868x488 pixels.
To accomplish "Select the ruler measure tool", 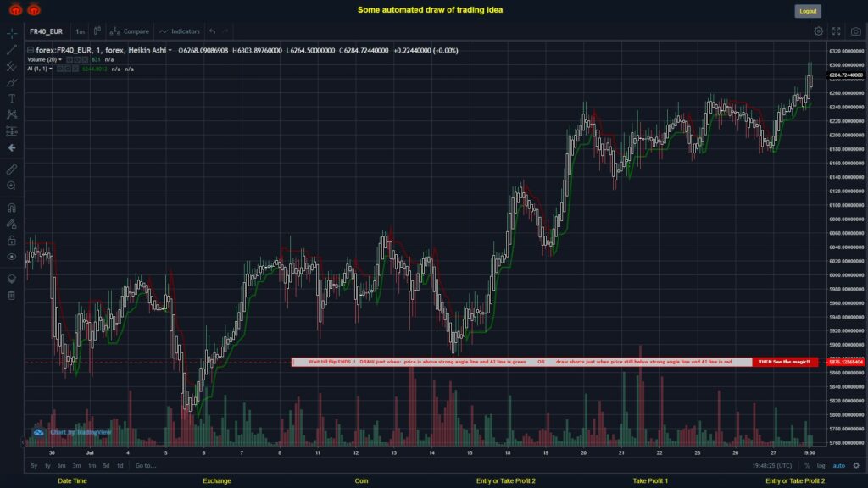I will (x=12, y=169).
